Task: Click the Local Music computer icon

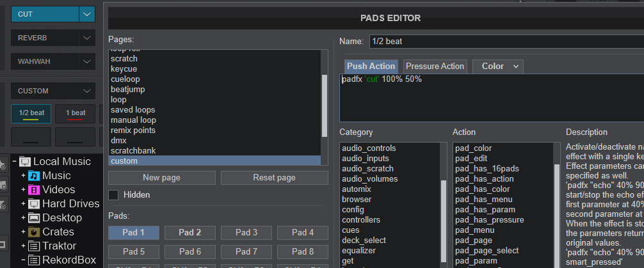Action: click(25, 162)
